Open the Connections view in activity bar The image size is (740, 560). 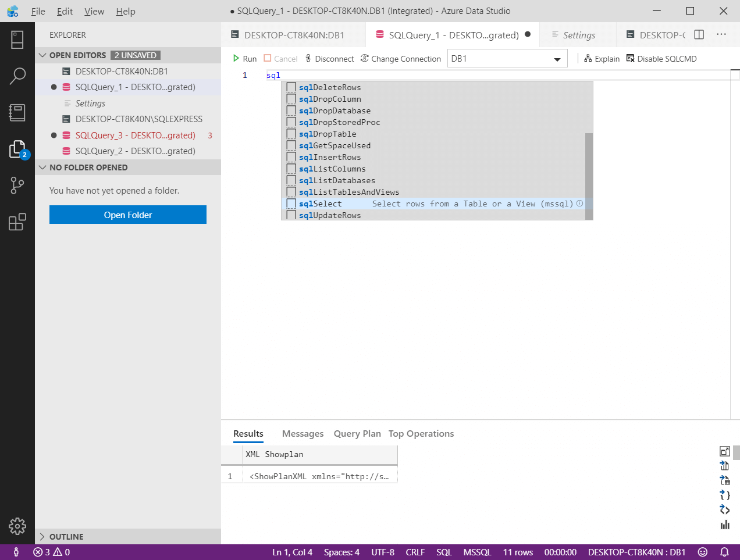(17, 40)
